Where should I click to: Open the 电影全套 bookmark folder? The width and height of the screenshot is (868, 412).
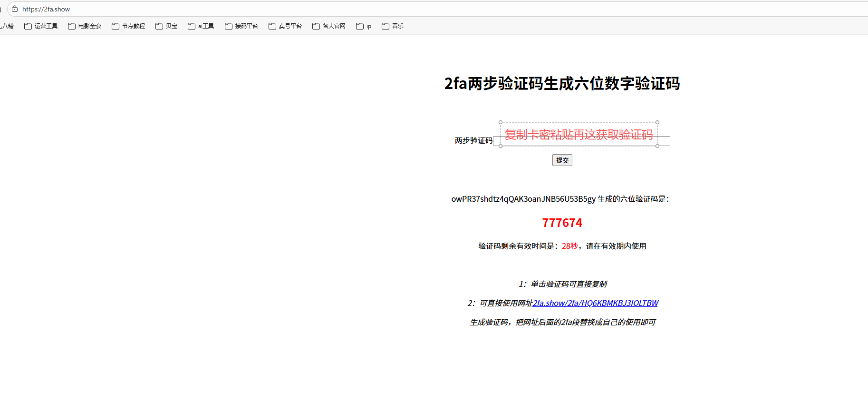[85, 26]
